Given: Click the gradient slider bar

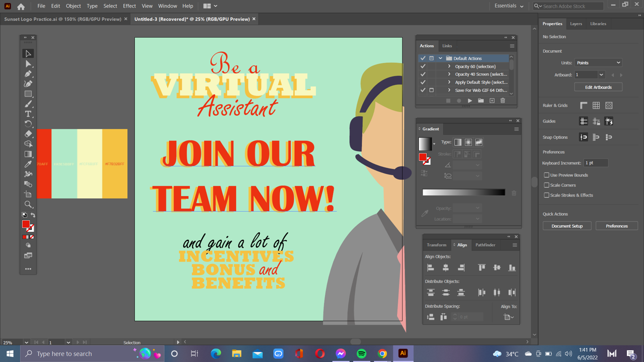Looking at the screenshot, I should coord(464,193).
